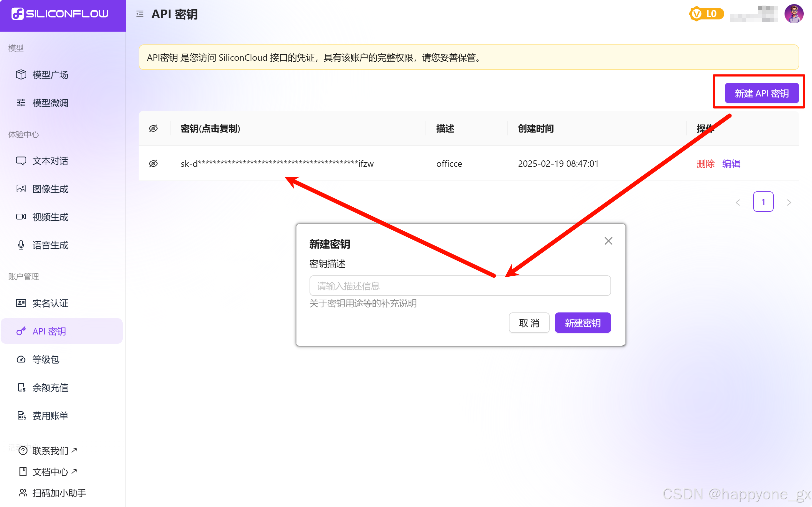Close the 新建密钥 dialog
812x507 pixels.
(x=608, y=241)
